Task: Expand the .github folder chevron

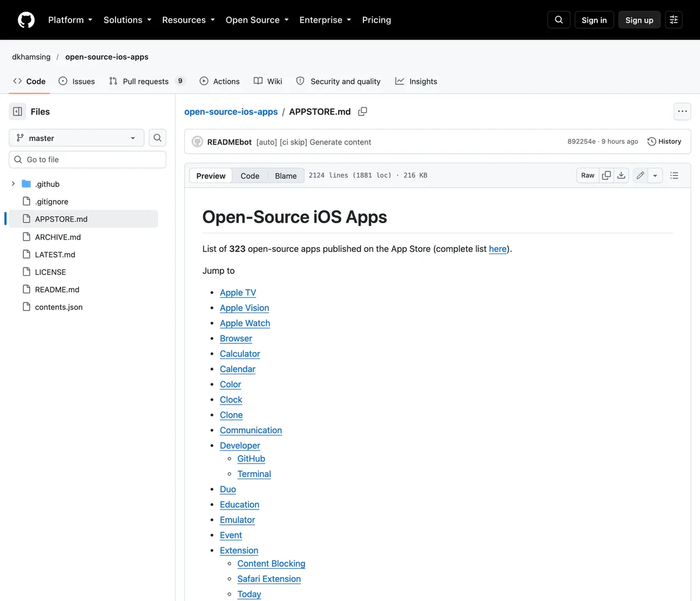Action: [13, 184]
